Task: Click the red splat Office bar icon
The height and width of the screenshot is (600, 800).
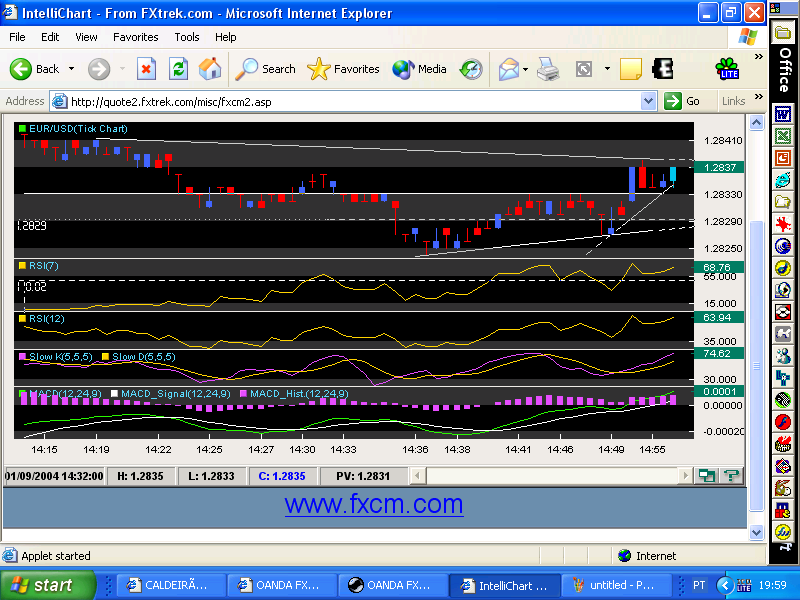Action: pos(783,223)
